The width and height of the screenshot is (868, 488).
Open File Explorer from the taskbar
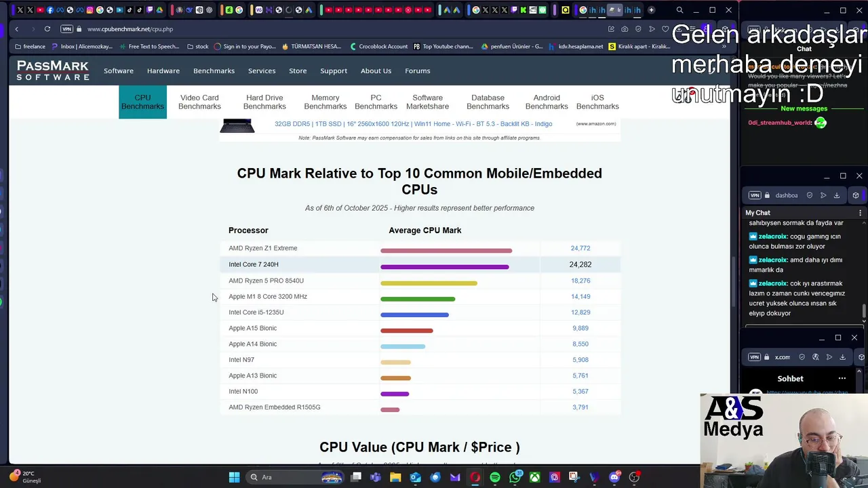point(395,477)
